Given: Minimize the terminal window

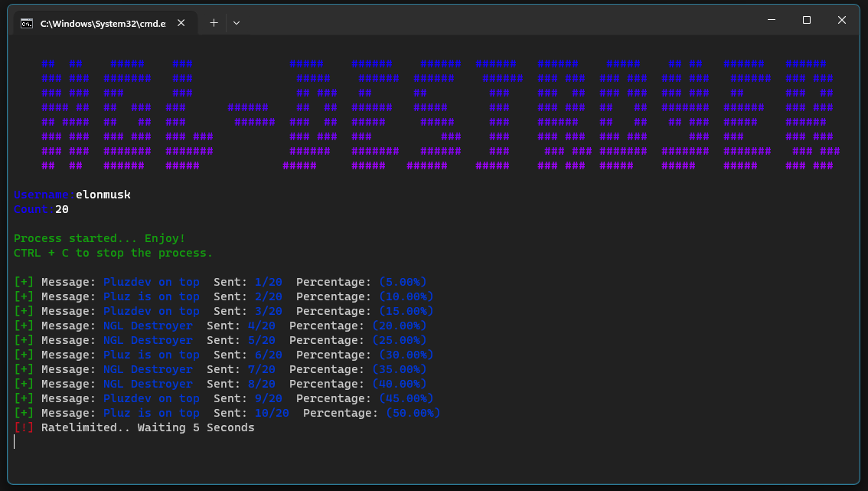Looking at the screenshot, I should click(x=771, y=20).
